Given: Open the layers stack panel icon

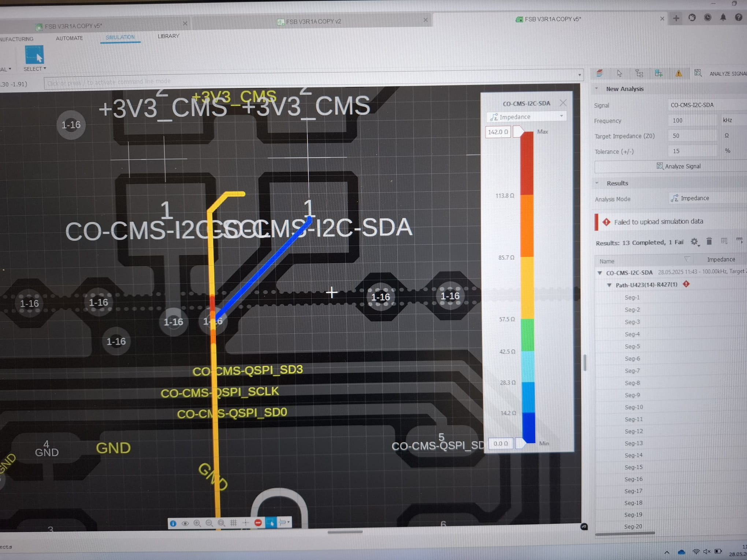Looking at the screenshot, I should 599,73.
